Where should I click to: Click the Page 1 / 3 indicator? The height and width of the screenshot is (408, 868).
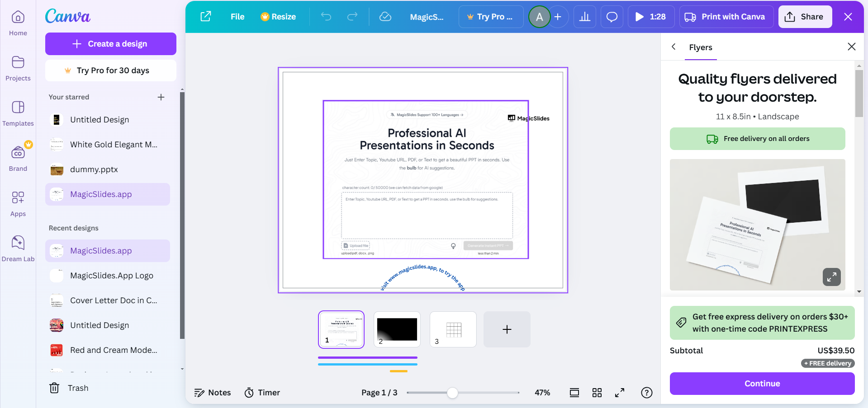coord(379,393)
